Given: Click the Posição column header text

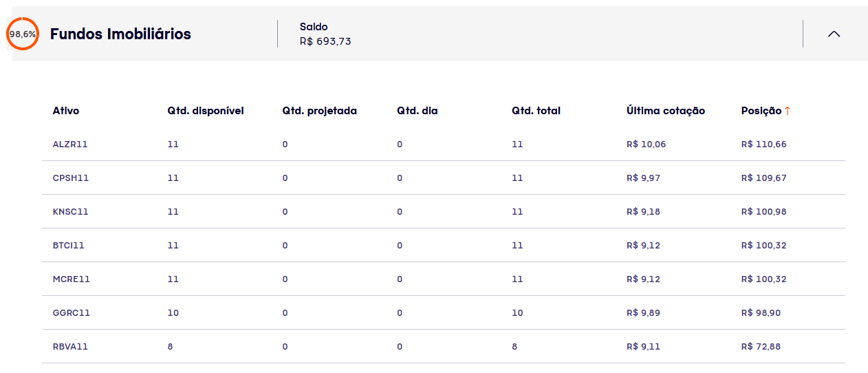Looking at the screenshot, I should pos(761,111).
